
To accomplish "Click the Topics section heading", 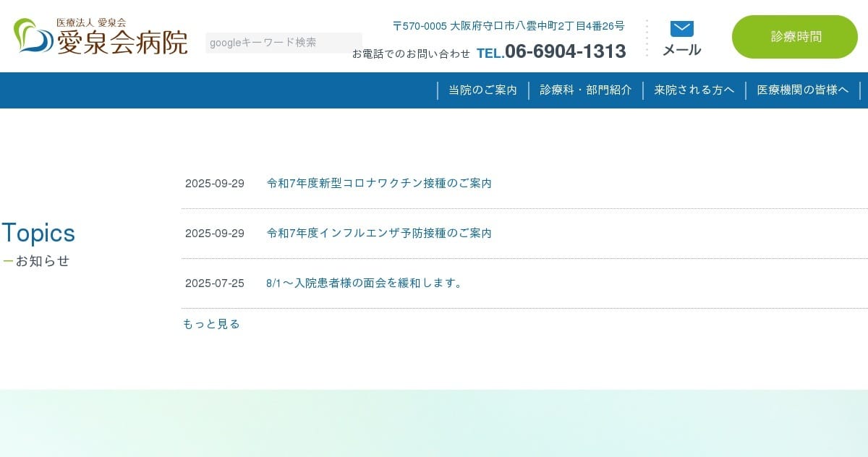I will click(x=38, y=234).
